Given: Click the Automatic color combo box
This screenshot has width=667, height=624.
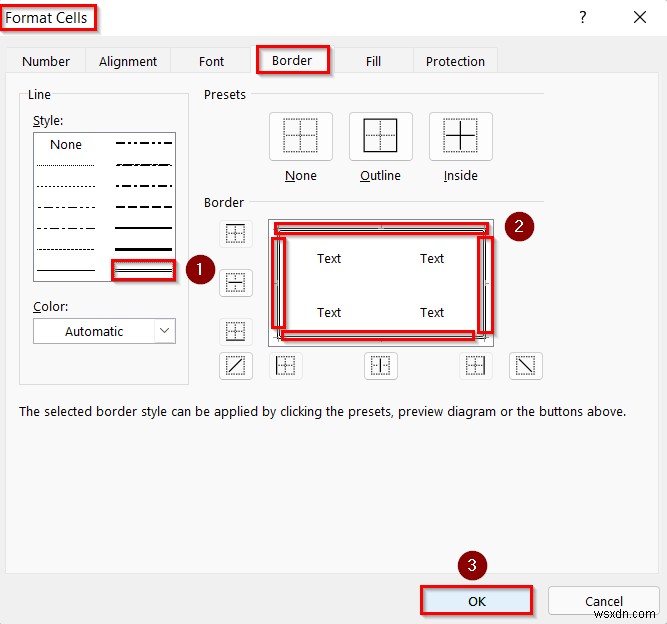Looking at the screenshot, I should 104,331.
